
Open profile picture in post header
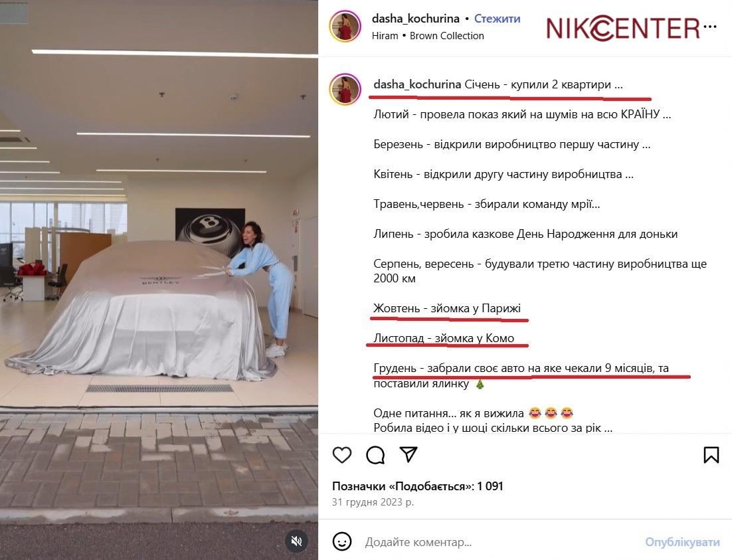345,27
